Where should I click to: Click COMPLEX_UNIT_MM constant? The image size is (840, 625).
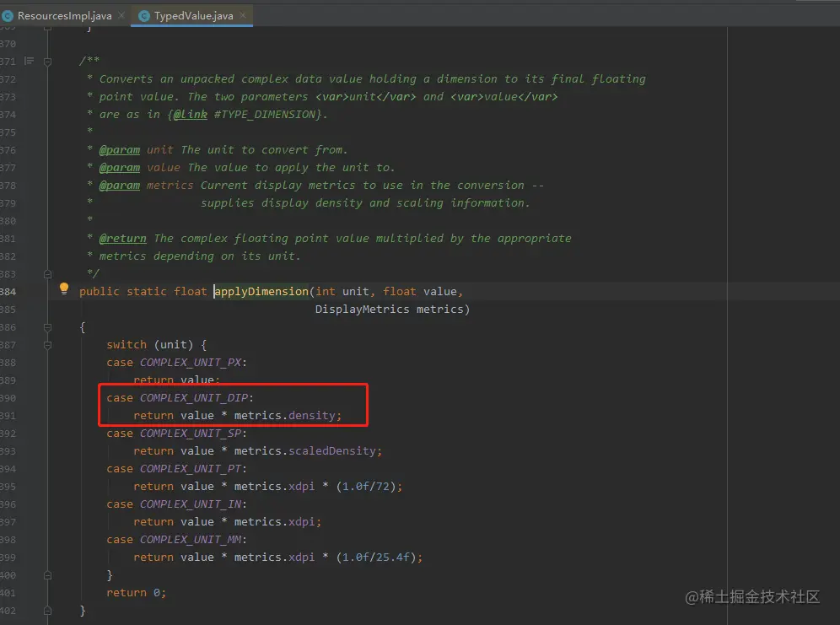[x=191, y=540]
